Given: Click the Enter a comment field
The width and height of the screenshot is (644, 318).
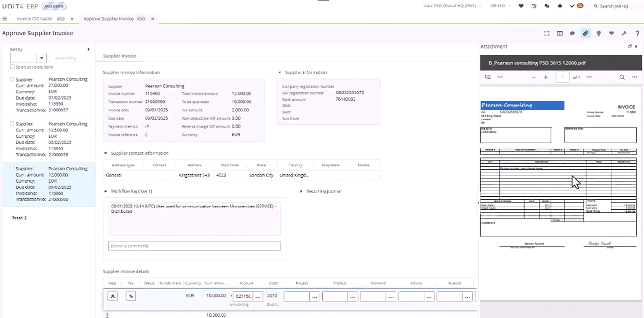Looking at the screenshot, I should [194, 246].
